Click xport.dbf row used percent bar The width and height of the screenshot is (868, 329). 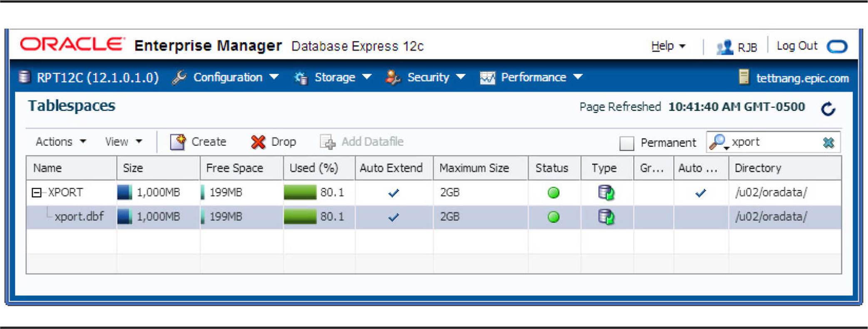300,217
